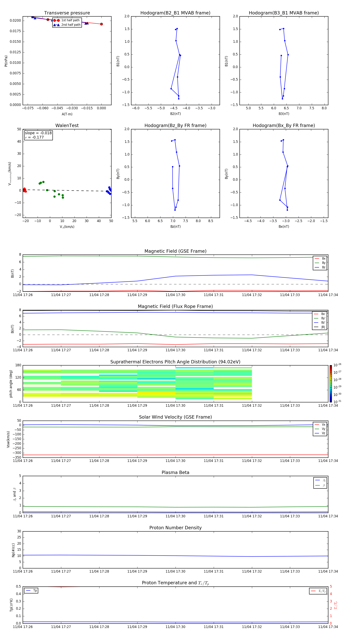Click '10^-26' label on the color bar
The image size is (351, 644).
[337, 365]
